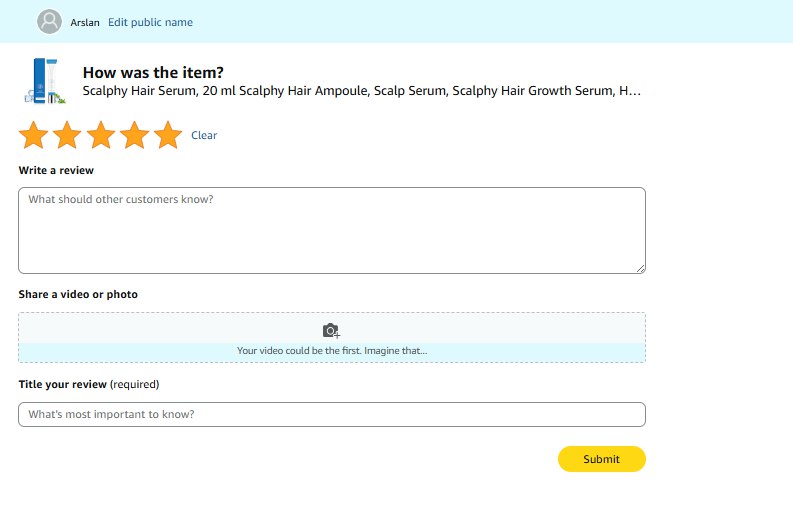
Task: Click the Edit public name link
Action: click(150, 22)
